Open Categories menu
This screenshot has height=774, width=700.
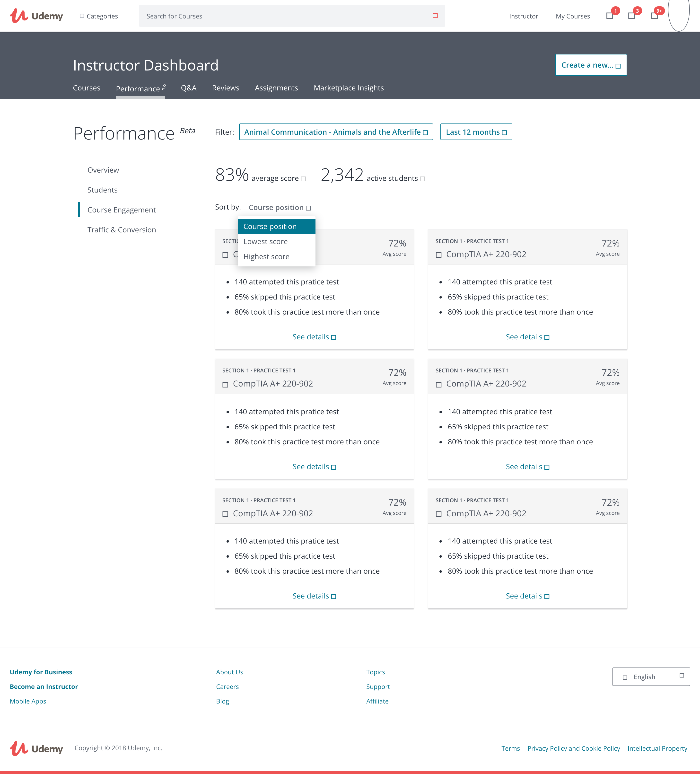[99, 16]
